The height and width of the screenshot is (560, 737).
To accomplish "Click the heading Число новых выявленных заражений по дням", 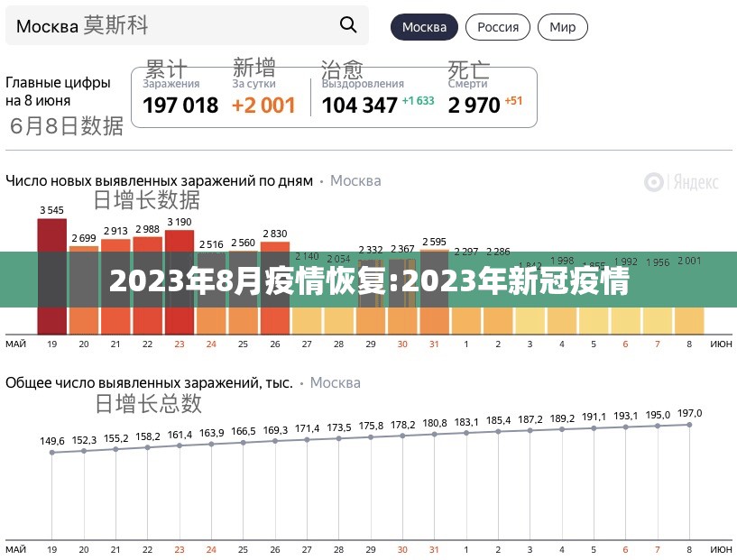I will [160, 181].
